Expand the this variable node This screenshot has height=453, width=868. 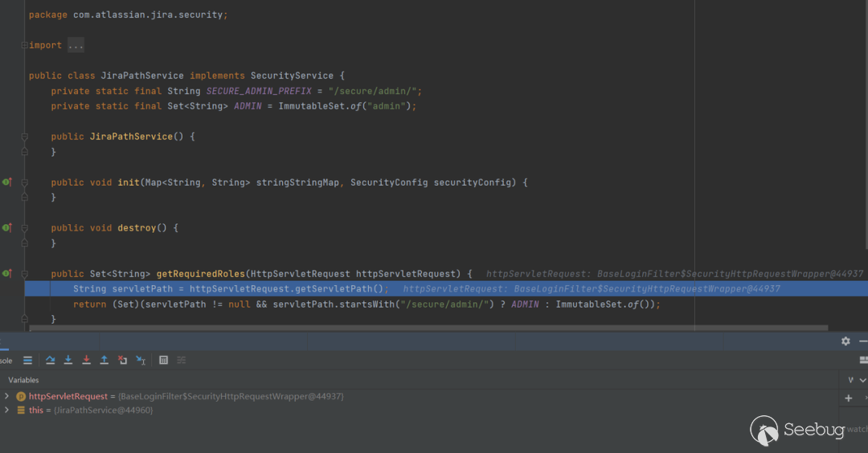[x=6, y=410]
